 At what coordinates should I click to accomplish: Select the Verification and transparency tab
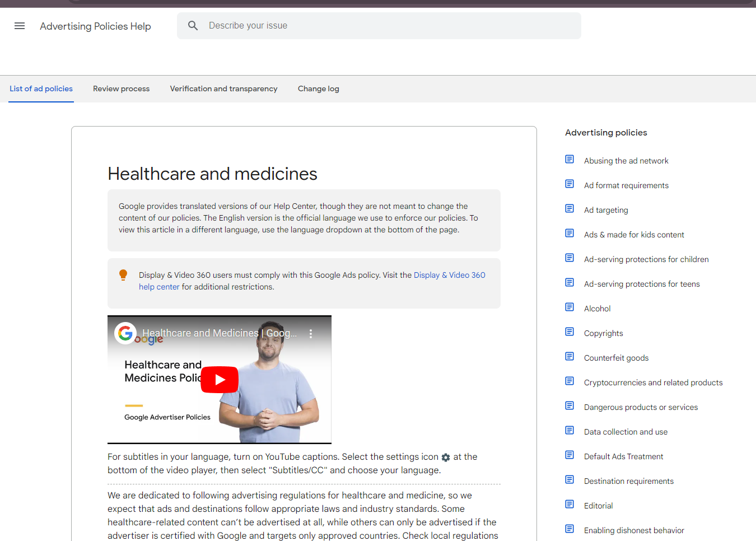[223, 88]
